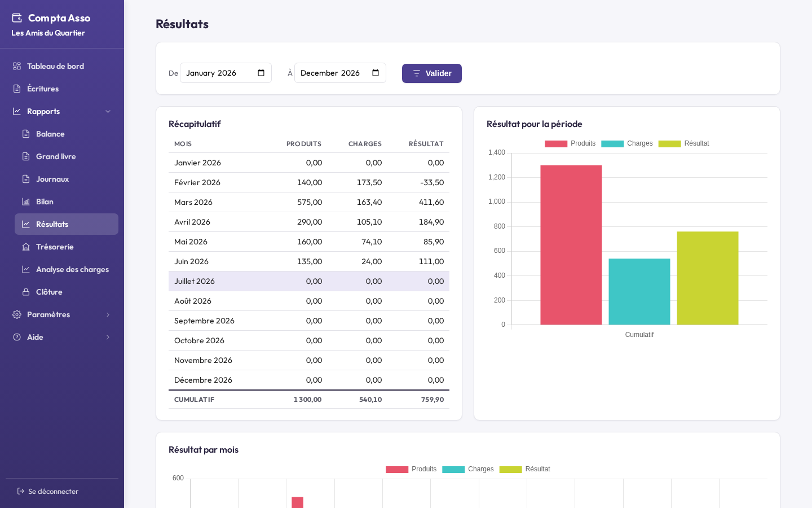This screenshot has height=508, width=812.
Task: Collapse the Rapports menu chevron
Action: tap(108, 111)
